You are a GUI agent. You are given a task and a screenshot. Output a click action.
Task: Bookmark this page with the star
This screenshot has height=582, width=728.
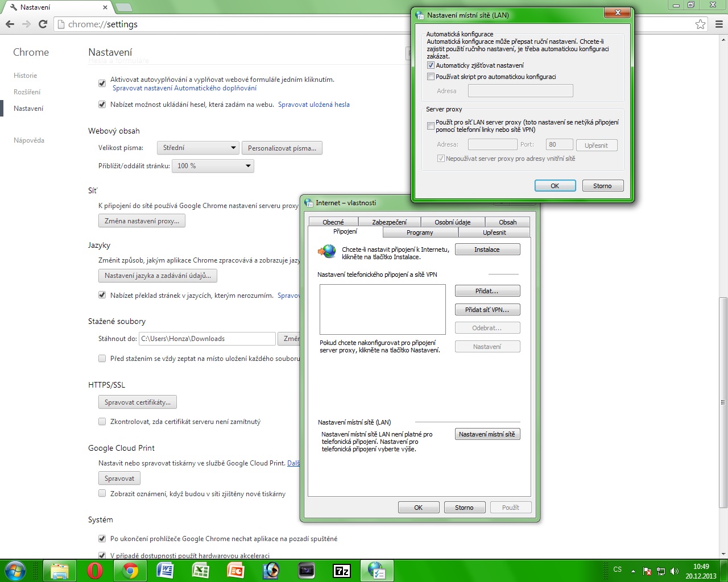[x=700, y=24]
